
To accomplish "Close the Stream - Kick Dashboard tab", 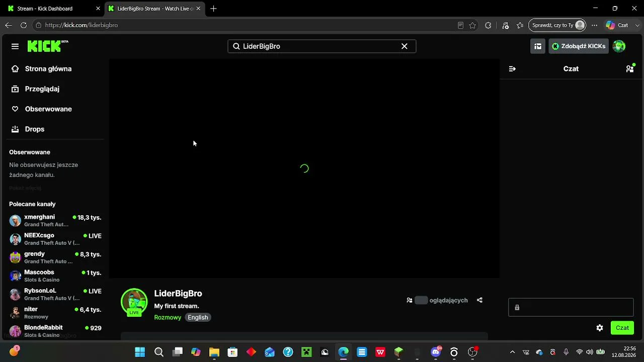I will (x=98, y=9).
